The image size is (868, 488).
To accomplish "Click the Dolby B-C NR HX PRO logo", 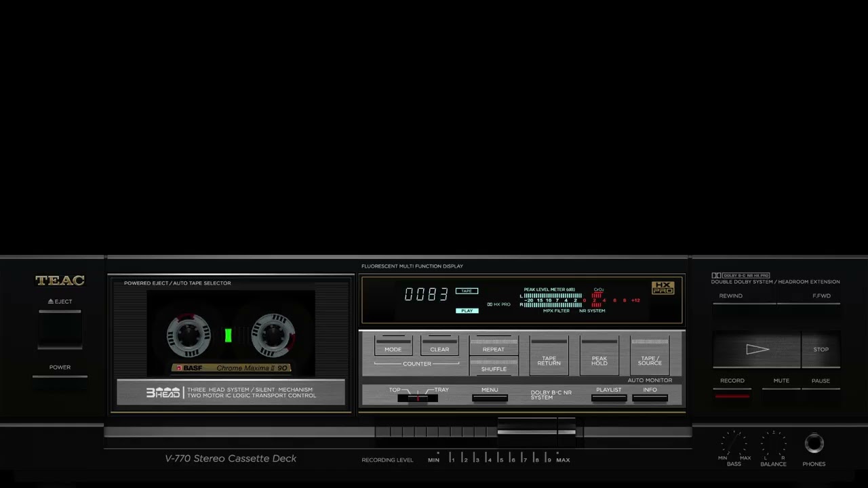I will tap(741, 276).
